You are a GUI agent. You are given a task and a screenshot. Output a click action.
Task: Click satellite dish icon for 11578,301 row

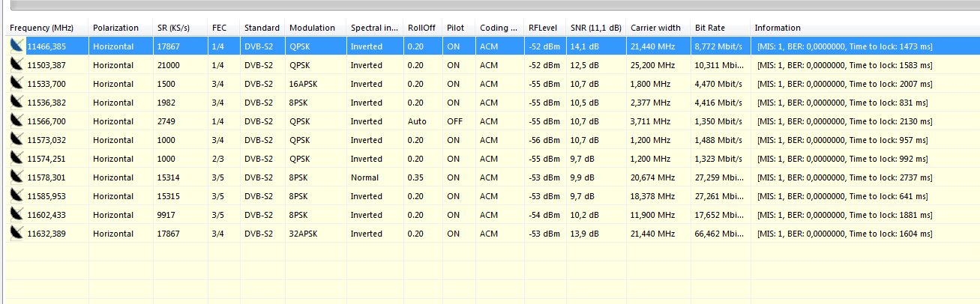coord(16,177)
